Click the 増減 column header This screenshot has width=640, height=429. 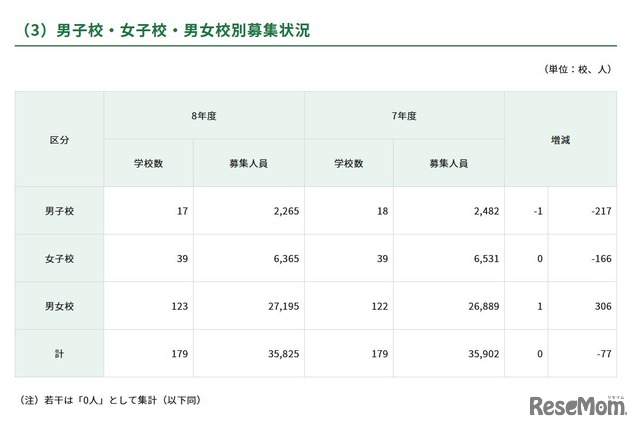[x=561, y=139]
